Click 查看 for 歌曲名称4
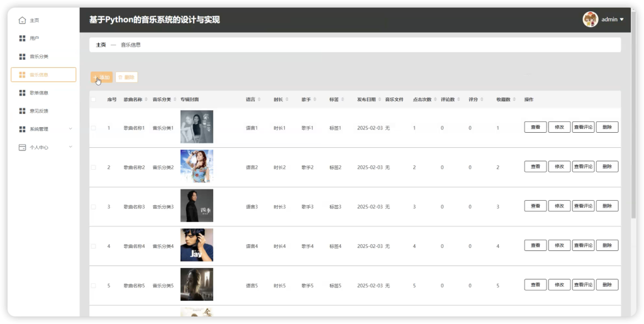Screen dimensions: 644x324 click(535, 245)
